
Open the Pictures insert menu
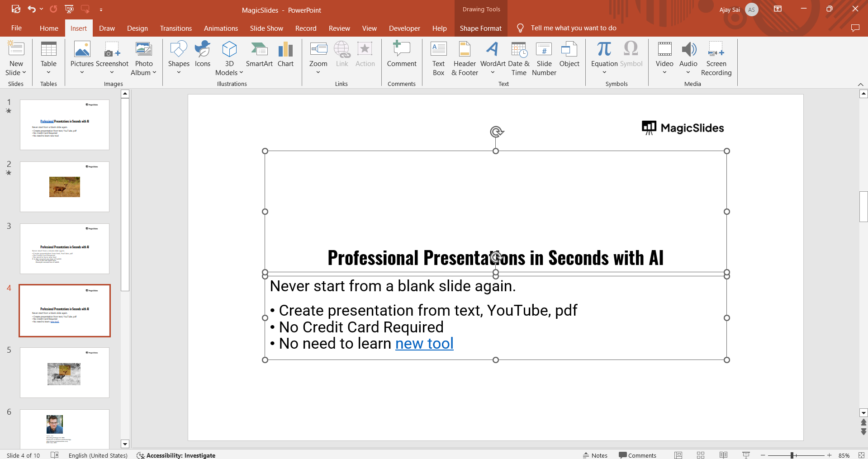(82, 58)
